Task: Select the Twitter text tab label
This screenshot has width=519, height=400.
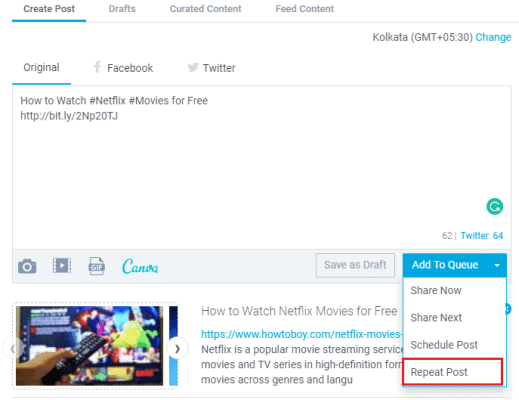Action: pos(219,68)
